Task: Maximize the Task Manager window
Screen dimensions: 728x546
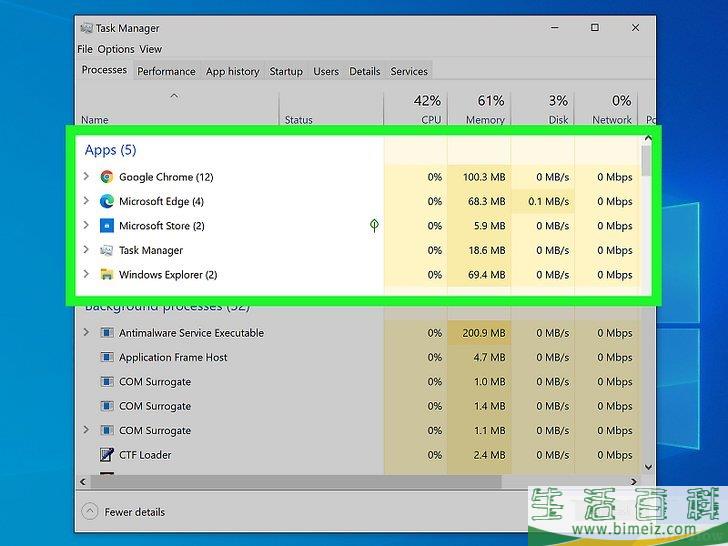Action: [595, 28]
